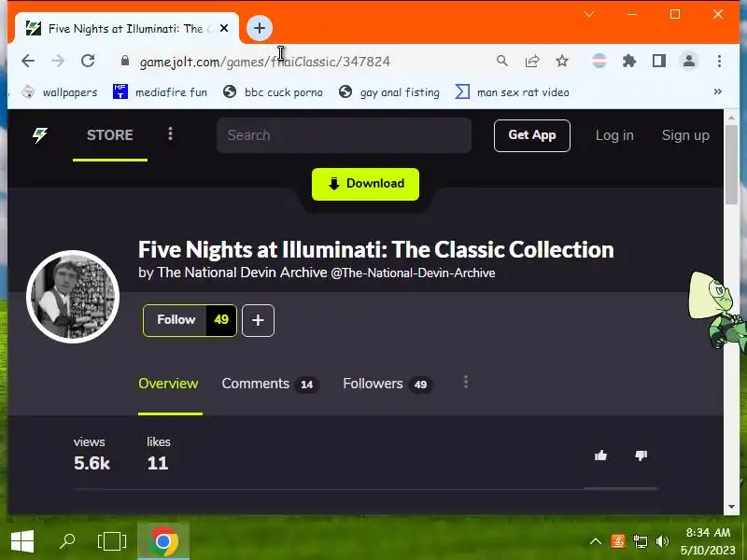Like the game with thumbs up
The width and height of the screenshot is (747, 560).
pos(600,455)
